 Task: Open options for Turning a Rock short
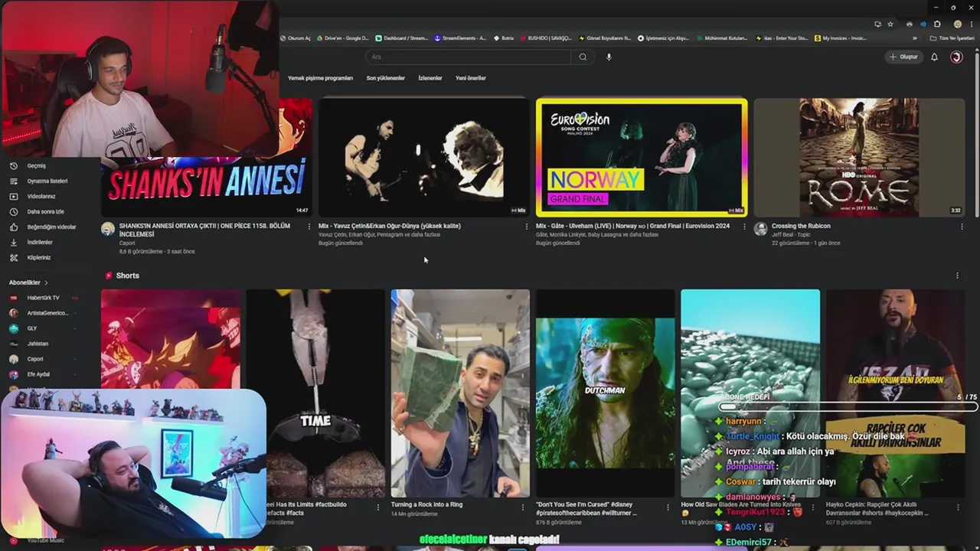coord(523,507)
